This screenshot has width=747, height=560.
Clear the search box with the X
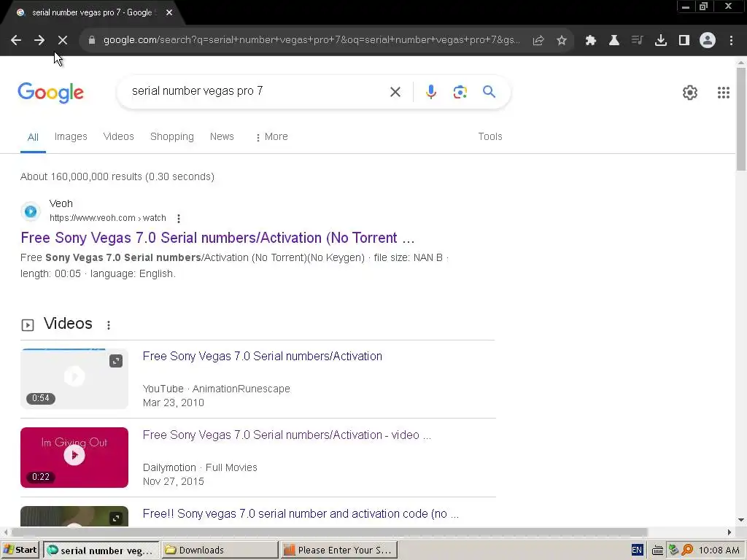(x=395, y=92)
